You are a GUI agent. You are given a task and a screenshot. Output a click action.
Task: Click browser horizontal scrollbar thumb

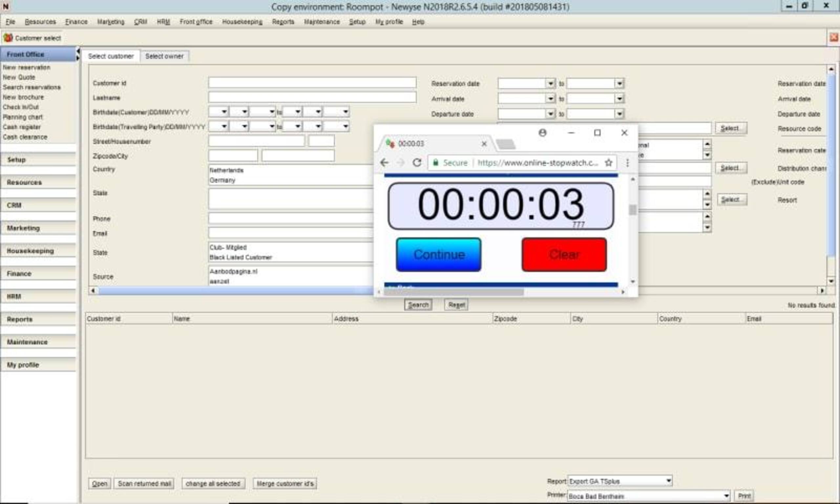click(453, 292)
